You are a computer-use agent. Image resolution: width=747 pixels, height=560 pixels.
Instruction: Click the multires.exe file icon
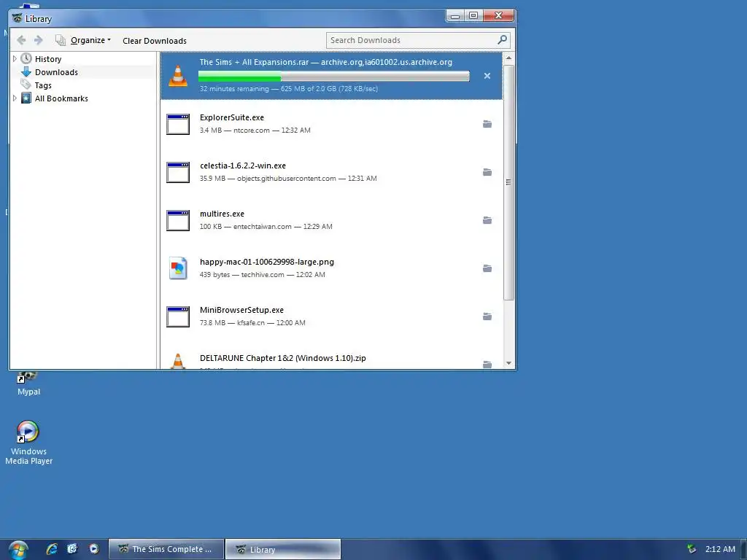click(178, 220)
